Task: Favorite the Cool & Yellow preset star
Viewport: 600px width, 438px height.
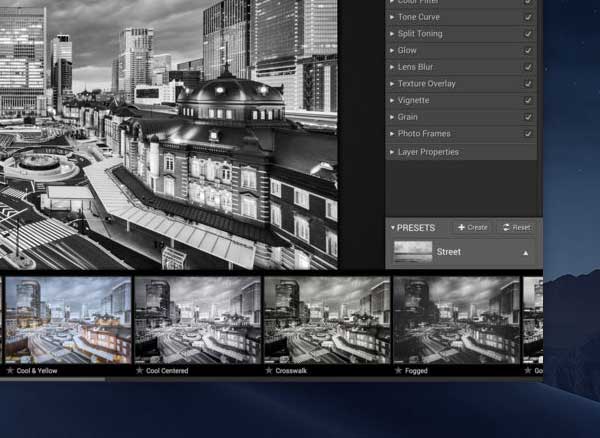Action: pyautogui.click(x=10, y=370)
